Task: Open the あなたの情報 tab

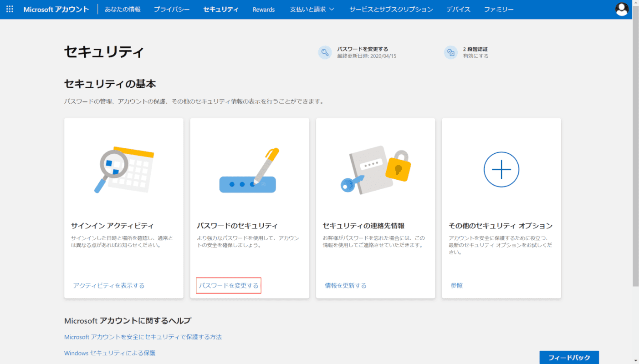Action: [x=123, y=10]
